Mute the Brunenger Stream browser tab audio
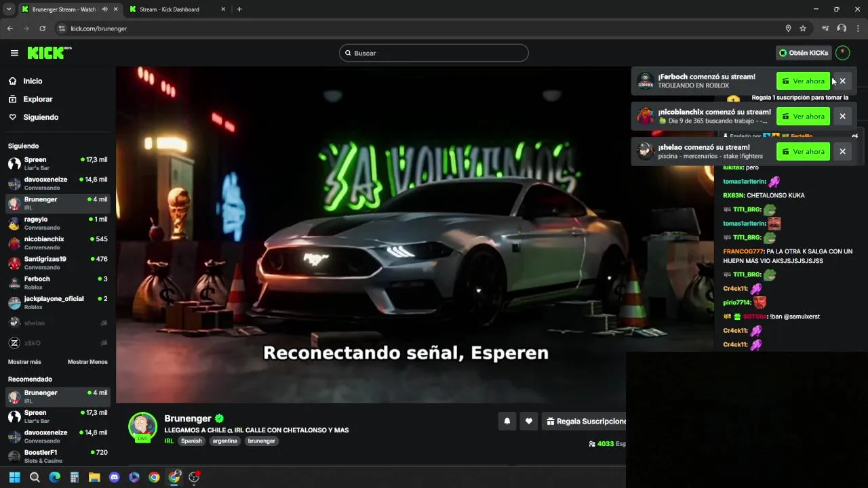Viewport: 868px width, 488px height. tap(104, 9)
